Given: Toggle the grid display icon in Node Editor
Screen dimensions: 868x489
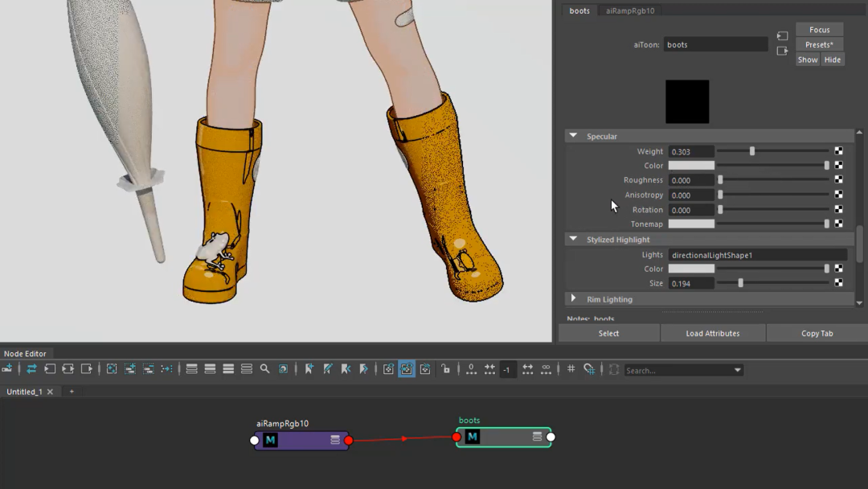Looking at the screenshot, I should point(571,369).
